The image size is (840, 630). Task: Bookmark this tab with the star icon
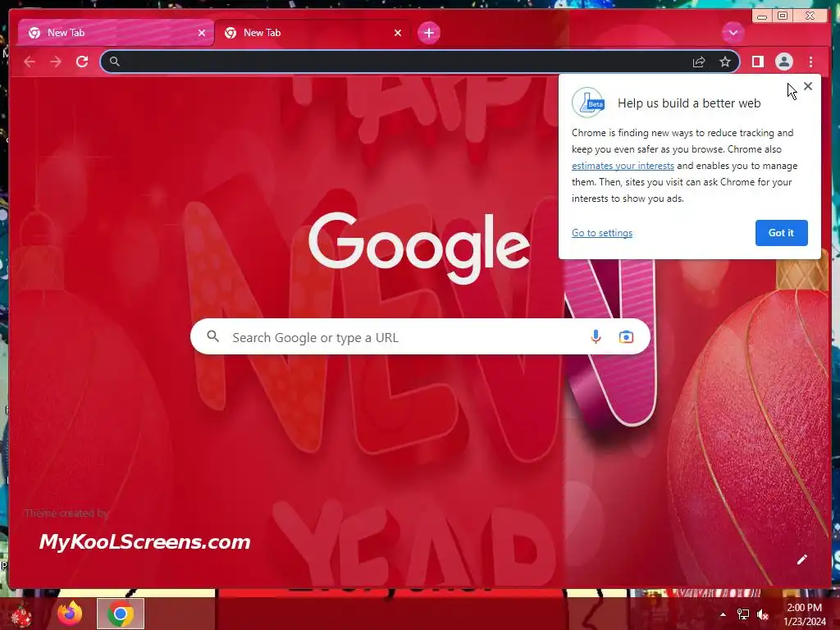click(725, 62)
